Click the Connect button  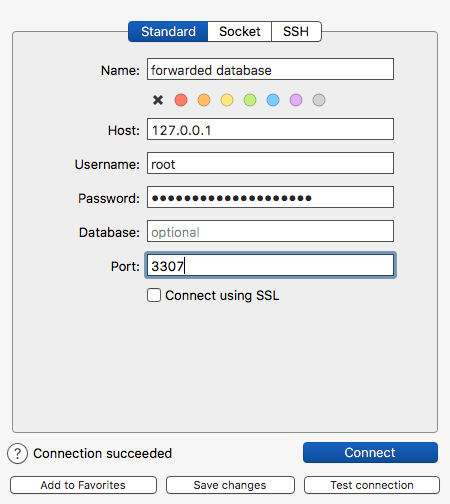[x=370, y=453]
